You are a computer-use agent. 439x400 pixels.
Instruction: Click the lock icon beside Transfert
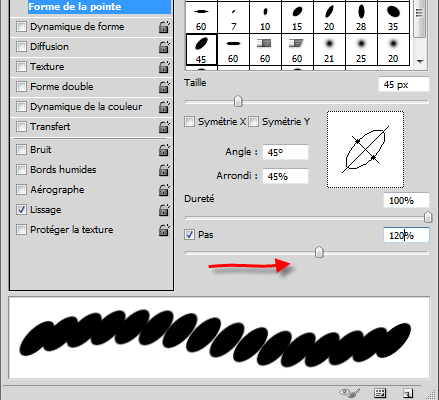(x=164, y=127)
